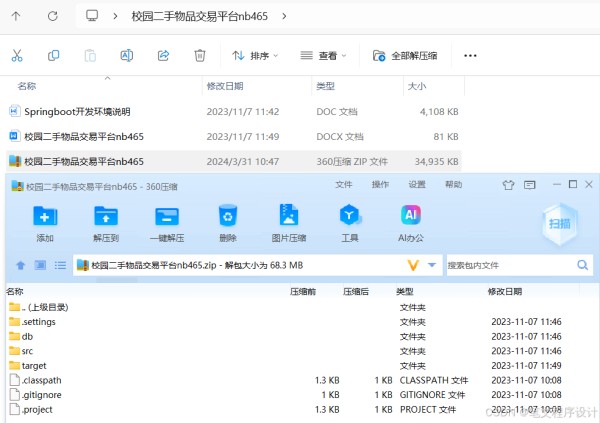Open 帮助 menu in 360压缩
The height and width of the screenshot is (423, 600).
coord(453,185)
